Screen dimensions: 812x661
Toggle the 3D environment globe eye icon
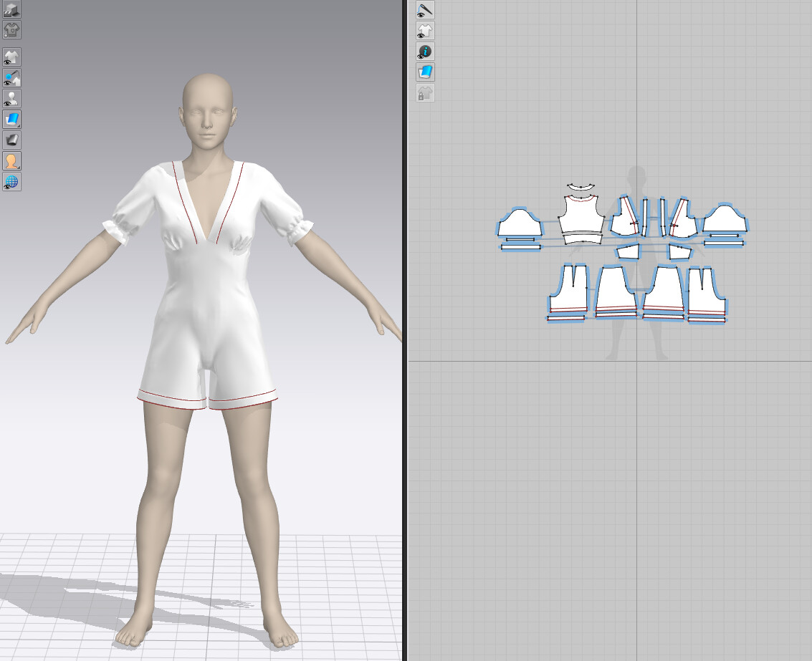point(11,182)
